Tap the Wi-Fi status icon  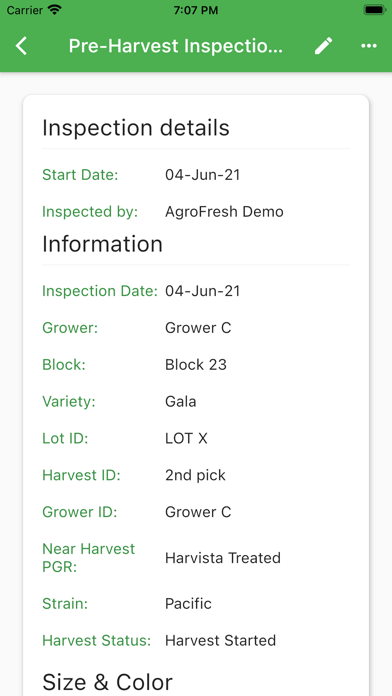coord(55,10)
